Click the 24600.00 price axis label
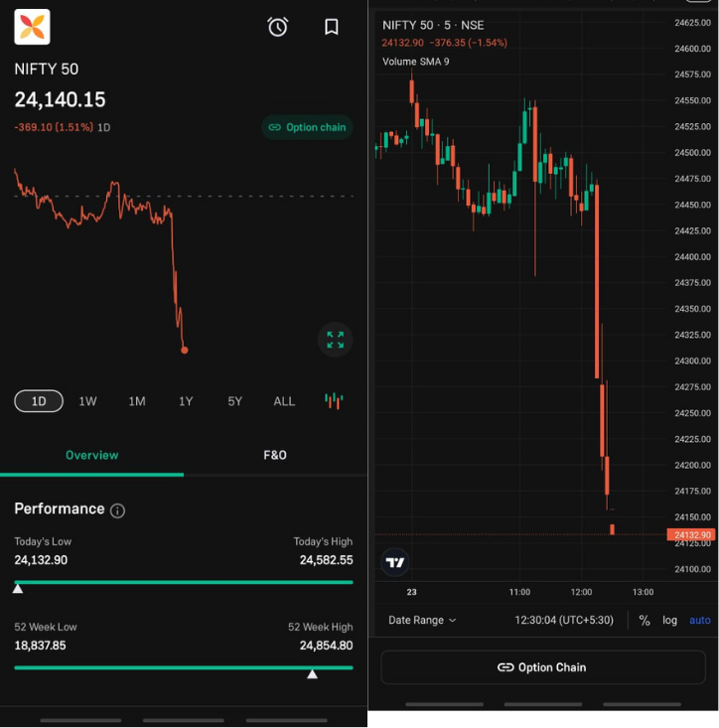 click(692, 49)
